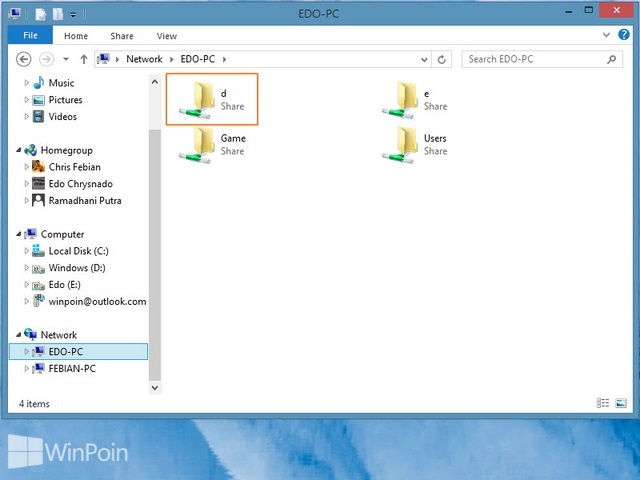The image size is (640, 480).
Task: Click the Forward navigation arrow
Action: (47, 60)
